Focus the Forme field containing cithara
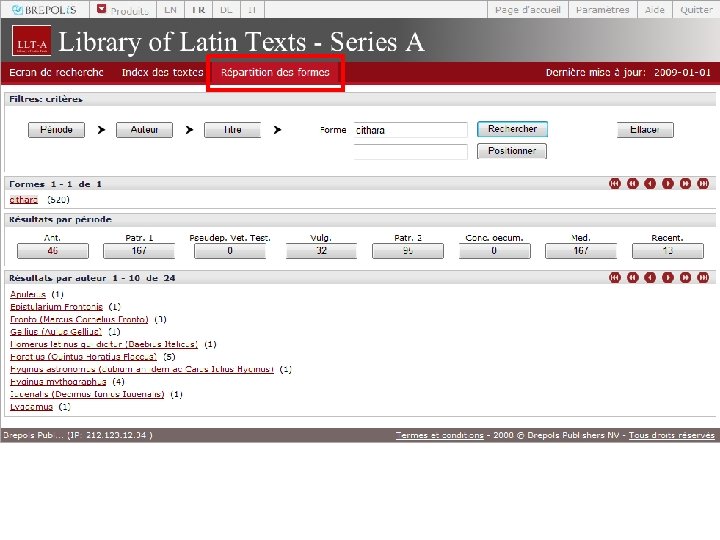This screenshot has width=720, height=540. [411, 130]
